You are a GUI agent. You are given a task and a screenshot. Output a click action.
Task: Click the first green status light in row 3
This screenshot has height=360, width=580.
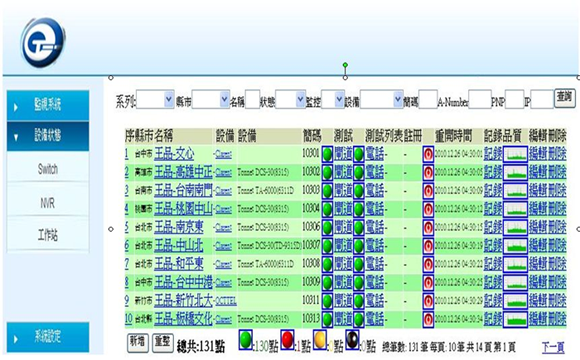pos(327,191)
